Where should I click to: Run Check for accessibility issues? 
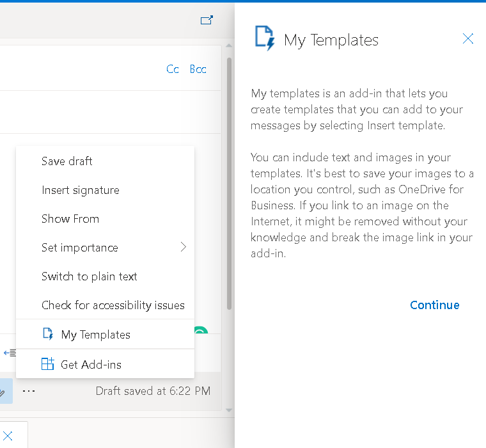click(x=105, y=305)
